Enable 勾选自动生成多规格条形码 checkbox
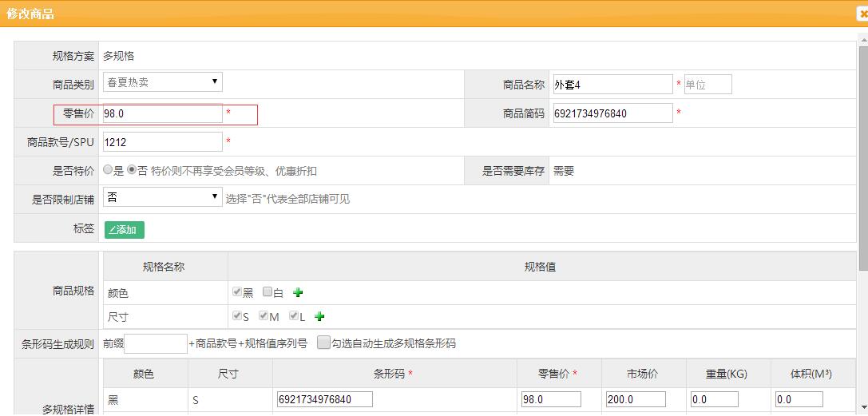The height and width of the screenshot is (416, 868). coord(323,343)
